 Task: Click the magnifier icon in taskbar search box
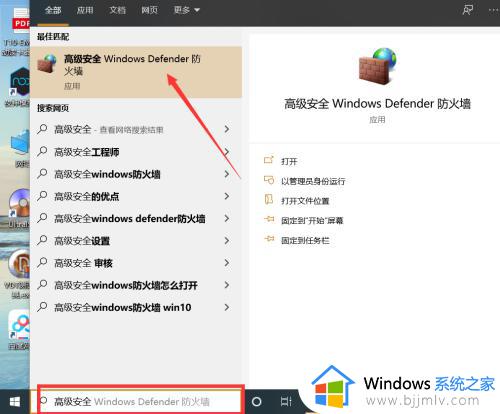[43, 401]
